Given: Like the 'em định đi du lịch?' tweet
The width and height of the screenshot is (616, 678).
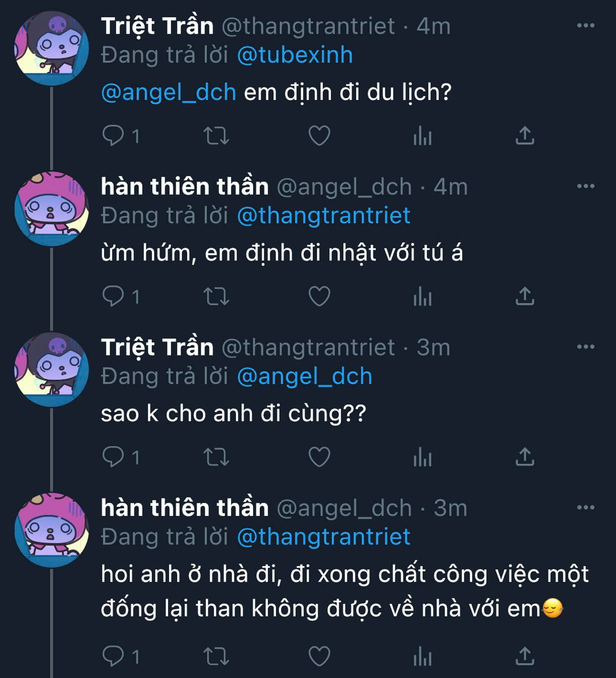Looking at the screenshot, I should tap(319, 135).
